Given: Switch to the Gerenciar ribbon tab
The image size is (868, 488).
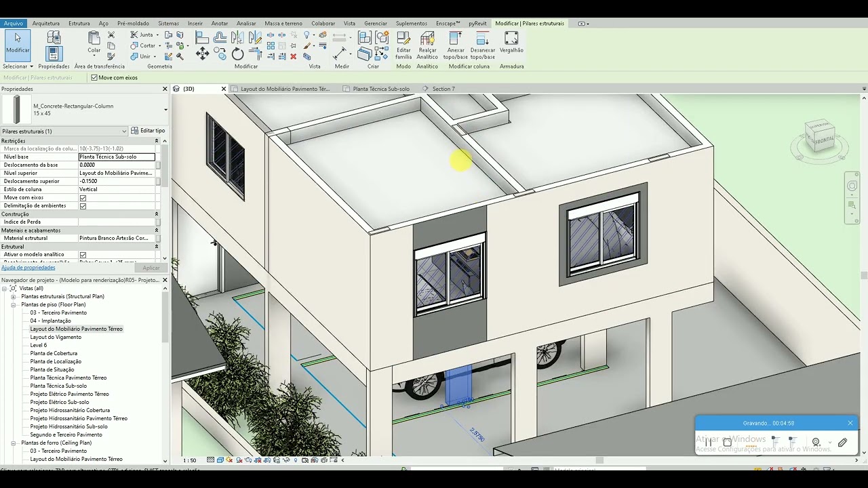Looking at the screenshot, I should point(376,24).
